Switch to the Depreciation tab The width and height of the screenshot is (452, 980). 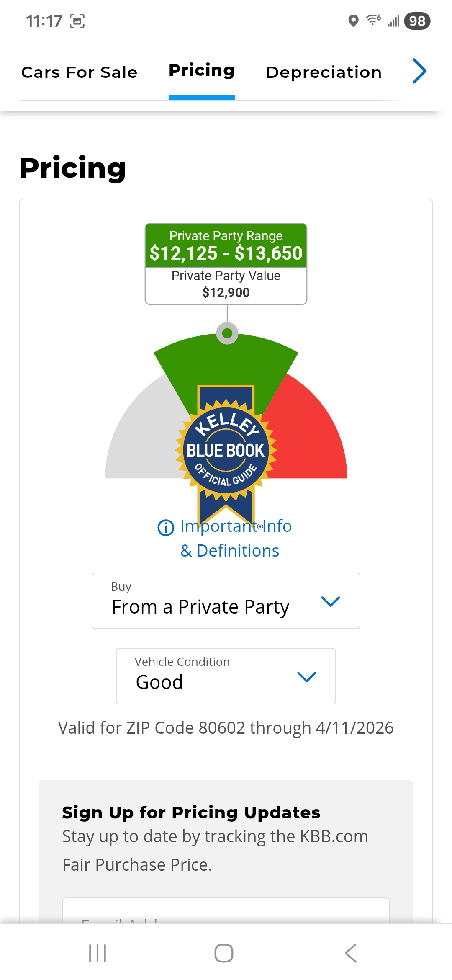coord(324,72)
